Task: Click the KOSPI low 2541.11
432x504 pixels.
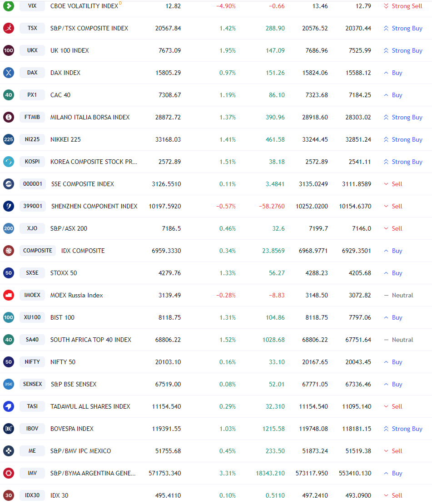Action: (x=360, y=162)
